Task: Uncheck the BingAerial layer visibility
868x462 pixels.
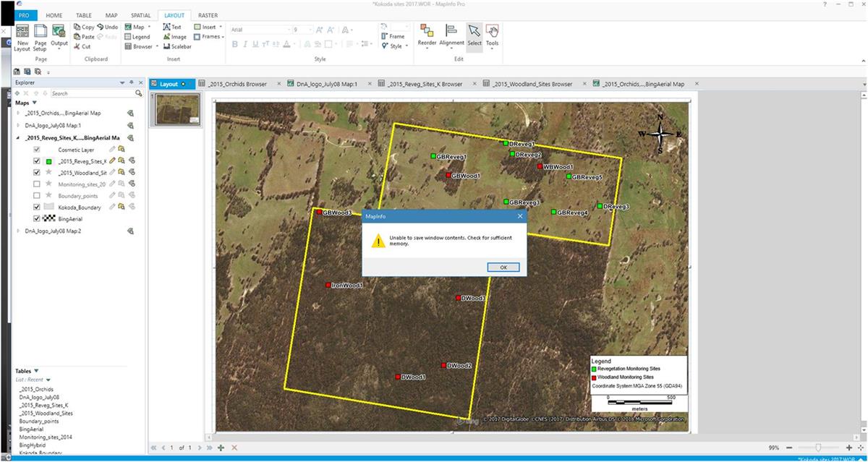Action: 37,218
